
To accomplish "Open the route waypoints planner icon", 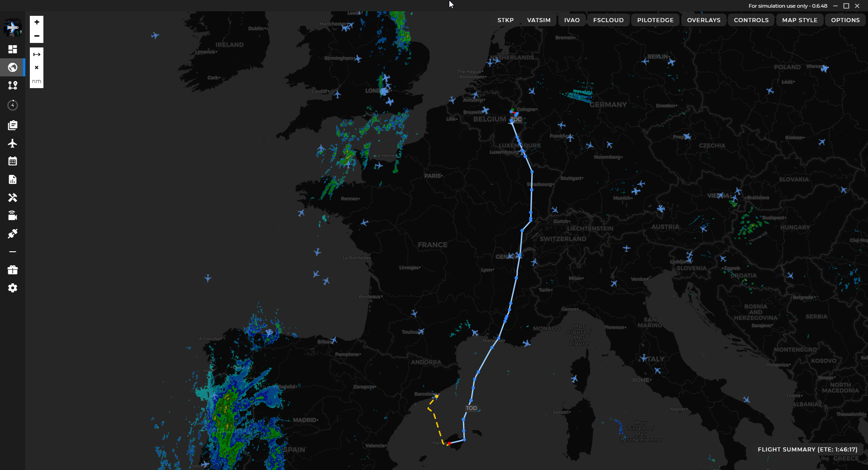I will click(x=13, y=85).
